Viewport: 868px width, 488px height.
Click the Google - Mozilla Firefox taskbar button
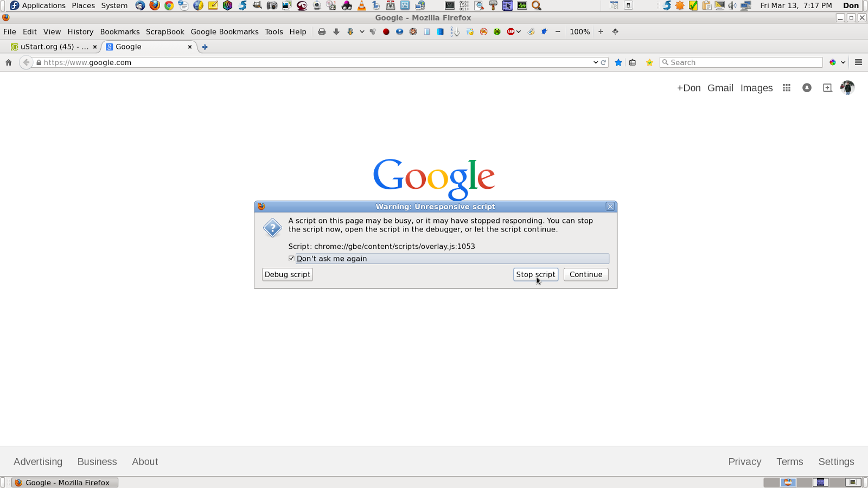tap(65, 483)
